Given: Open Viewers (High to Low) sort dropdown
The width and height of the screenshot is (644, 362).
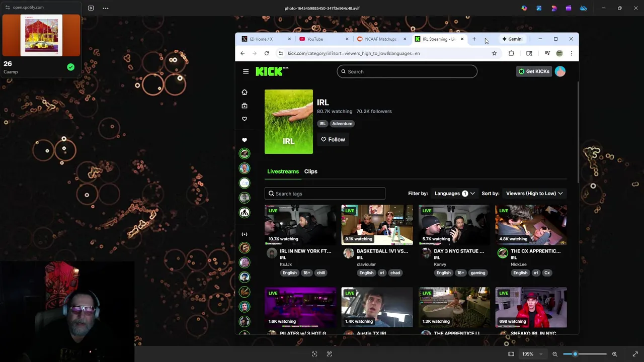Looking at the screenshot, I should [534, 194].
